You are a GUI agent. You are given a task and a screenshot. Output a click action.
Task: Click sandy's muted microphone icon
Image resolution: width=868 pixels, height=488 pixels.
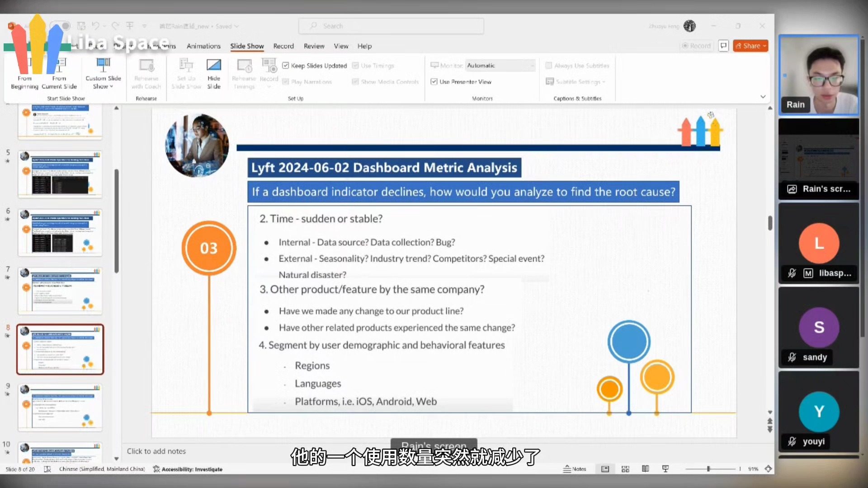(x=792, y=357)
